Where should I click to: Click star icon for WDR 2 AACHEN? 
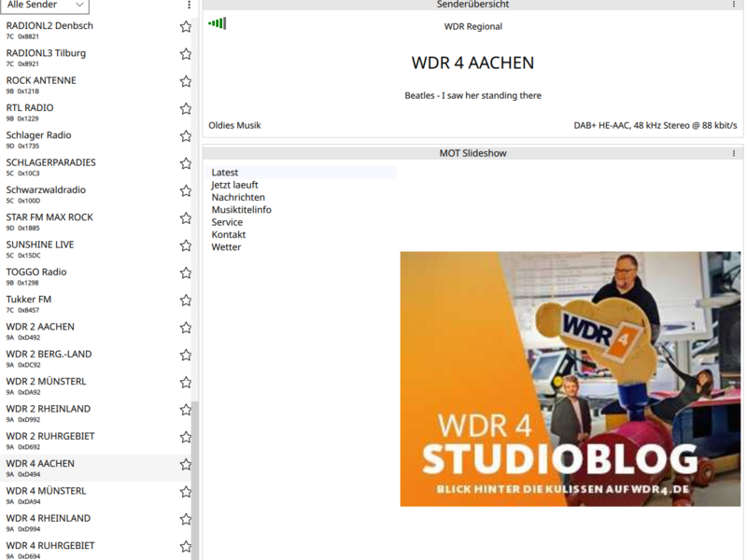coord(186,329)
